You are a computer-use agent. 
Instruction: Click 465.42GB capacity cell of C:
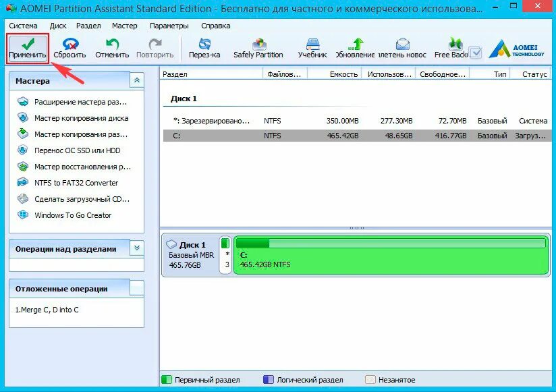tap(343, 136)
